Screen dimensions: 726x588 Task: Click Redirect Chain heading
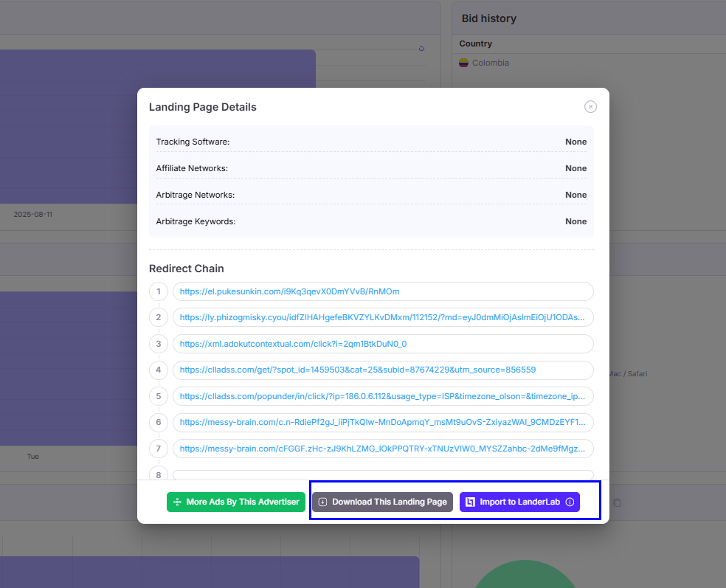pos(186,269)
